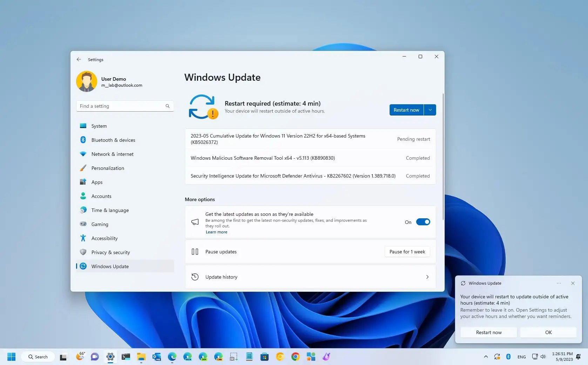The height and width of the screenshot is (365, 588).
Task: Click the Gaming controller icon
Action: tap(83, 224)
